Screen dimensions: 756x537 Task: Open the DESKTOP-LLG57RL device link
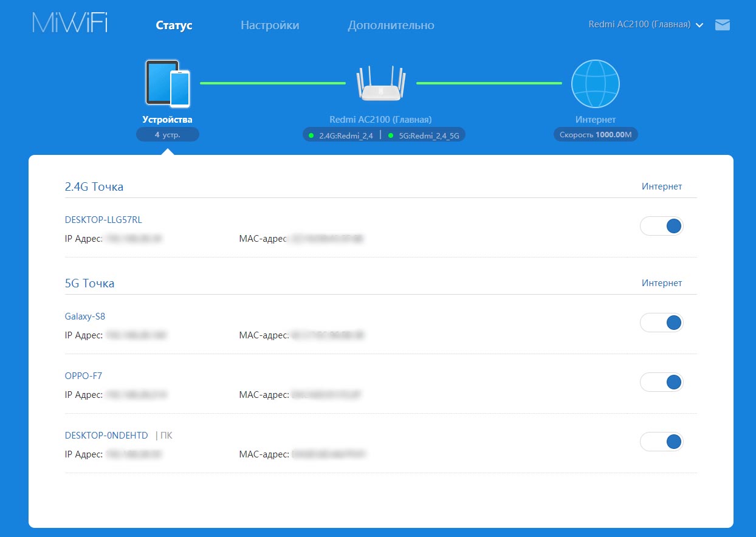tap(103, 220)
